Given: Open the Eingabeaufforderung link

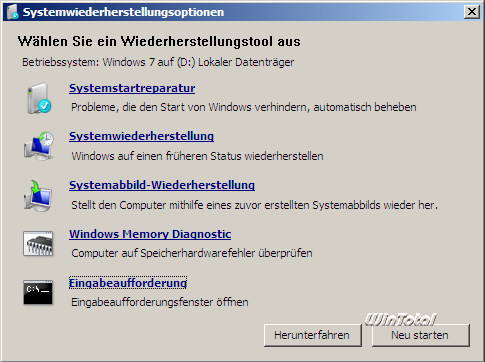Looking at the screenshot, I should 128,283.
